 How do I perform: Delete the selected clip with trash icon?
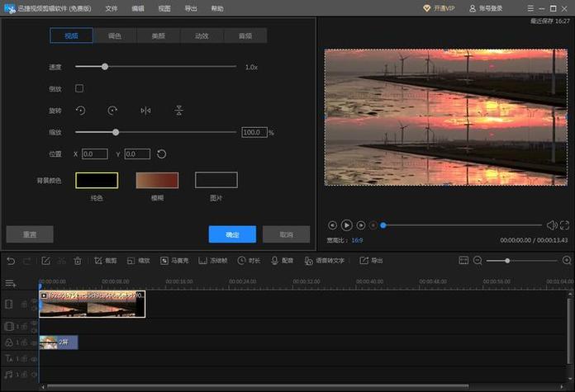[78, 261]
